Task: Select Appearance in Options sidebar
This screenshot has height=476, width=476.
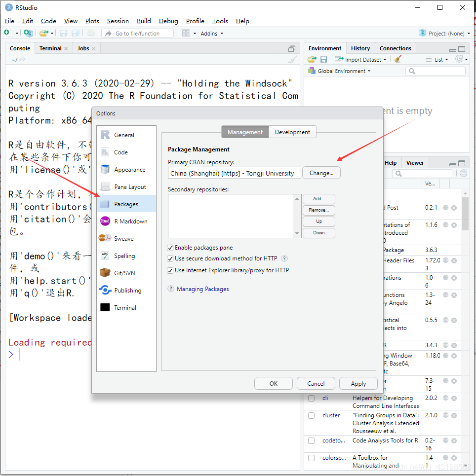Action: coord(126,169)
